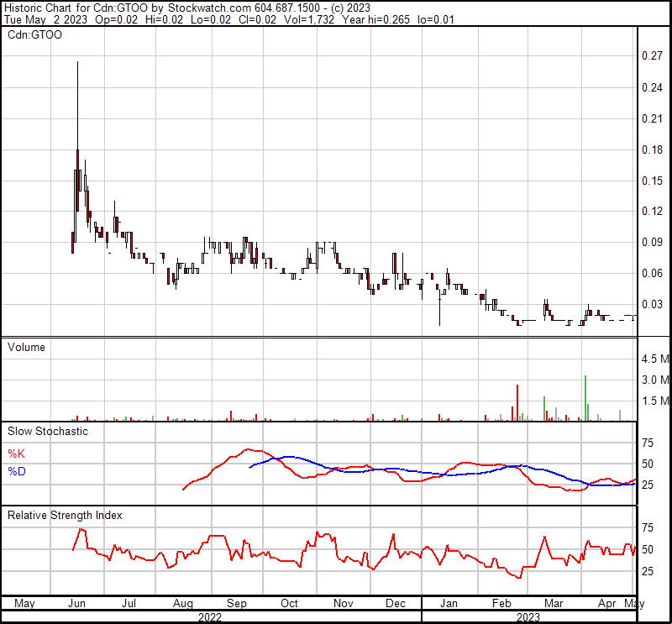Click the Tue May 2 2023 date text
This screenshot has height=624, width=672.
click(x=45, y=19)
